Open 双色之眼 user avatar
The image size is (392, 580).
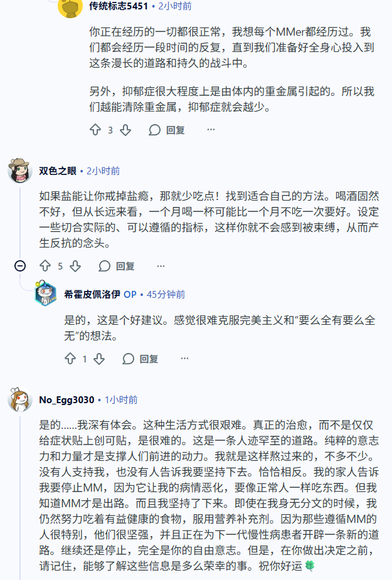click(x=20, y=171)
